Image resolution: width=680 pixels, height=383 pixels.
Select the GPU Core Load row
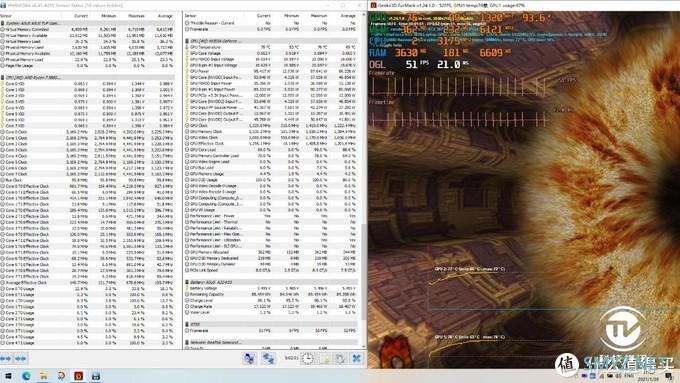(x=271, y=150)
